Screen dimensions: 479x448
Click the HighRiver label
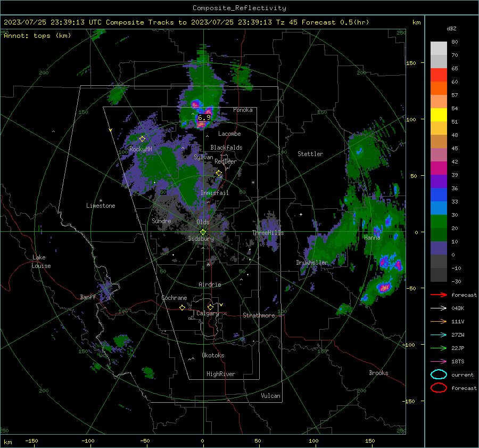221,374
